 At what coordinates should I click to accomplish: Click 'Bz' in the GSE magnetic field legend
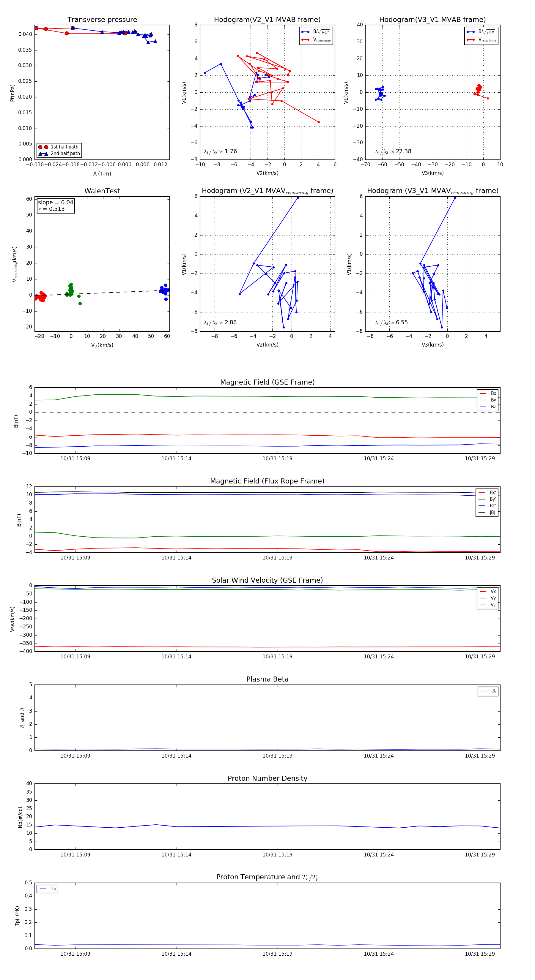488,407
